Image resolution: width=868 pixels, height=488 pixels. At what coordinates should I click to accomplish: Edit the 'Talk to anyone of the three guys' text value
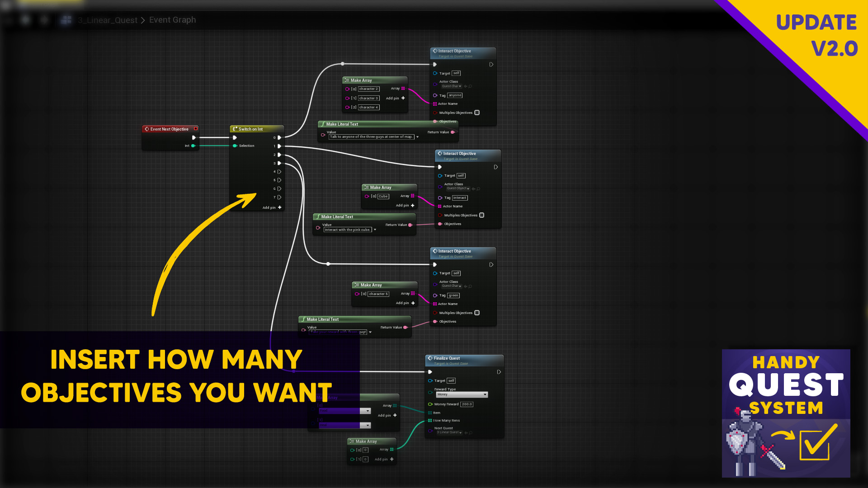click(371, 137)
